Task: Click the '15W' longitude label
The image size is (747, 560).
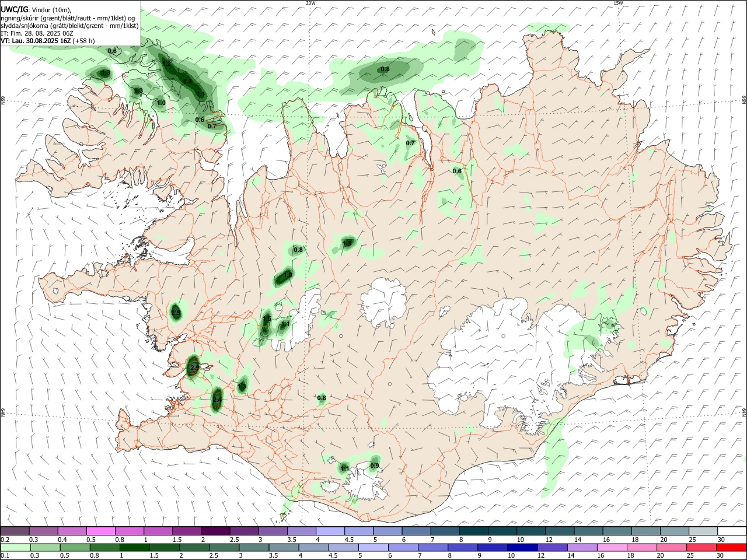Action: 618,3
